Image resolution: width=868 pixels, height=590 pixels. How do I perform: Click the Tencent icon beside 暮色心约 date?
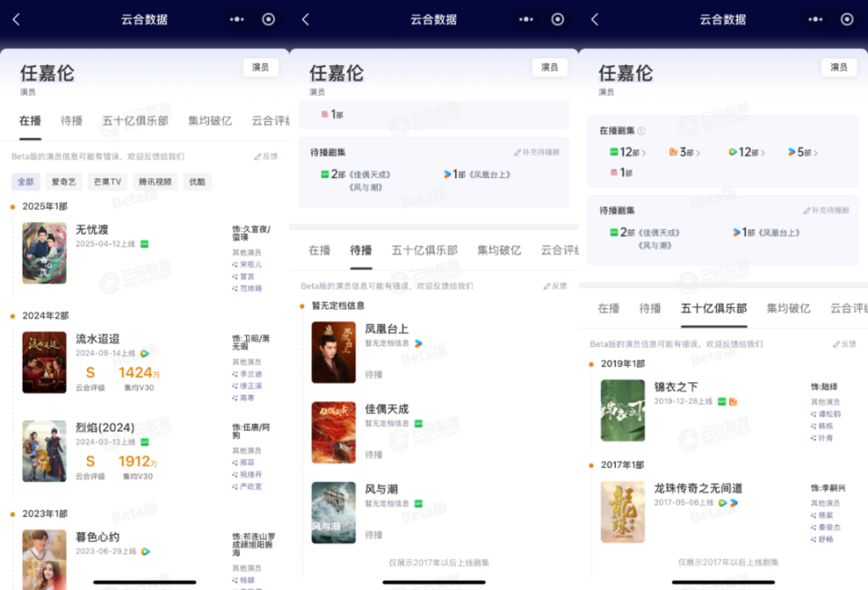click(x=146, y=551)
